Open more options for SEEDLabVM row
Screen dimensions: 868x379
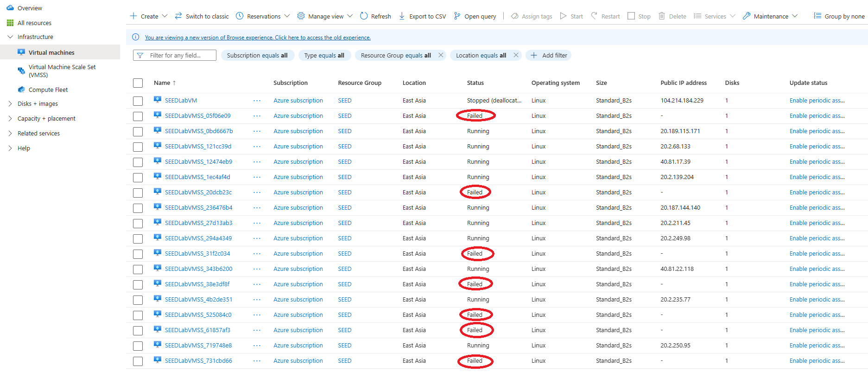click(x=257, y=101)
